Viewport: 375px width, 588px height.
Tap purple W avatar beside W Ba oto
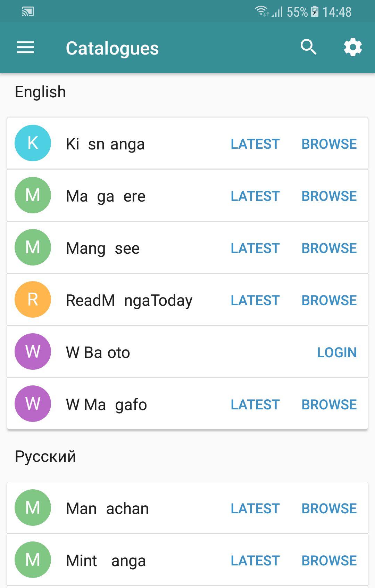(x=33, y=351)
